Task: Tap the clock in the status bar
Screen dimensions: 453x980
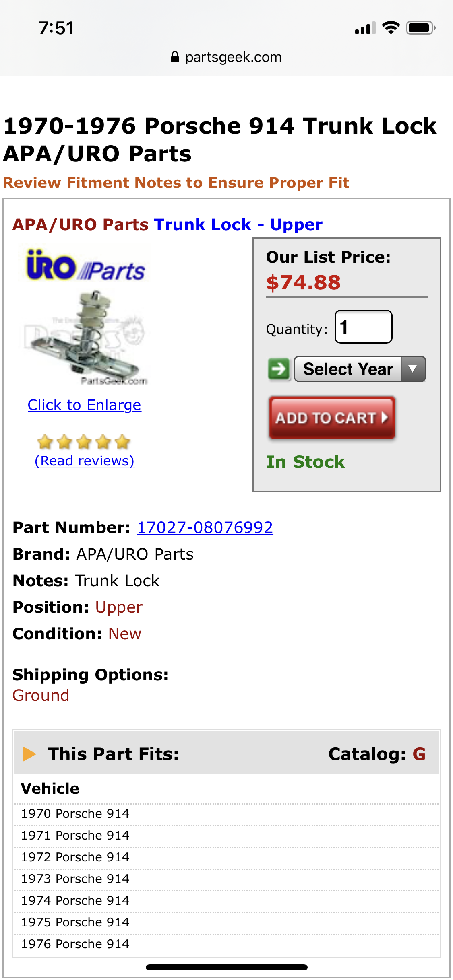Action: (56, 28)
